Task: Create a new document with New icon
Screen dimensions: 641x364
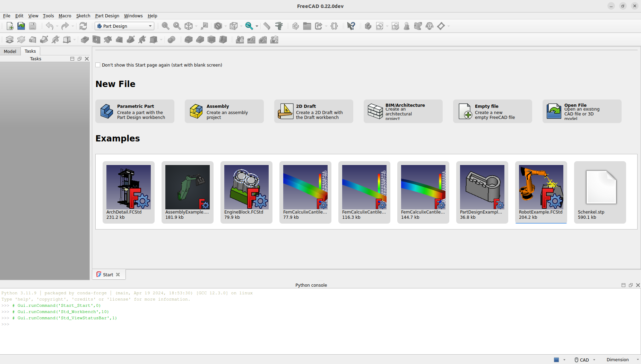Action: click(x=10, y=26)
